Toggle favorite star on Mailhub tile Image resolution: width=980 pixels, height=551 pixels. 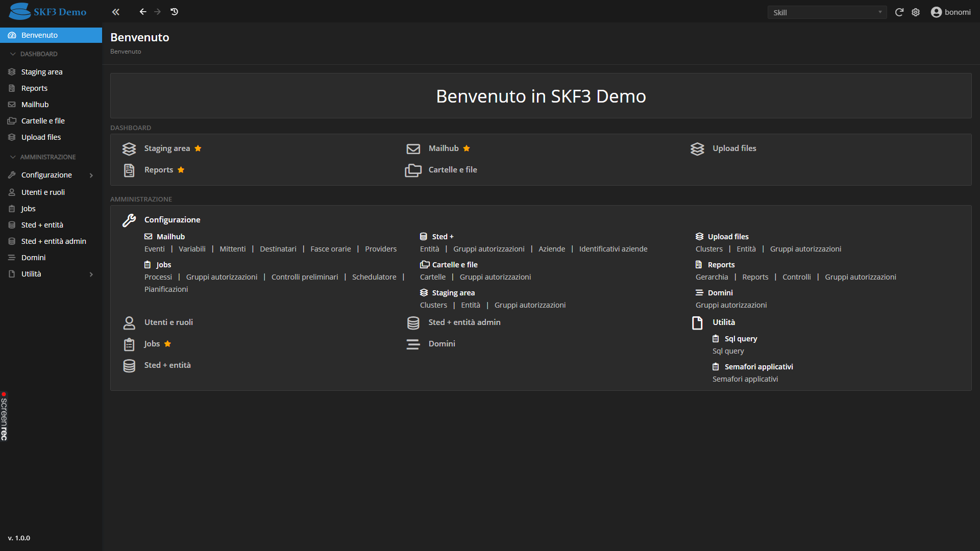[x=467, y=148]
